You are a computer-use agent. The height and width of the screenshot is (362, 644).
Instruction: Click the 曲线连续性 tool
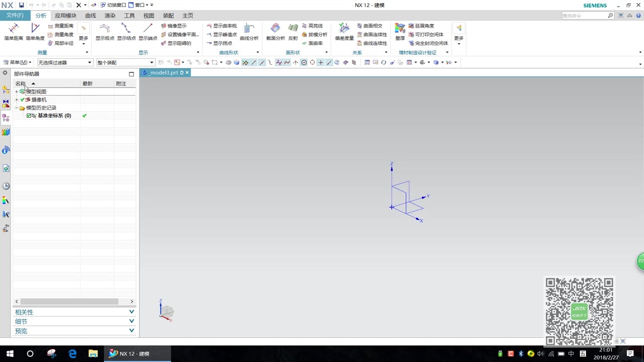coord(372,43)
